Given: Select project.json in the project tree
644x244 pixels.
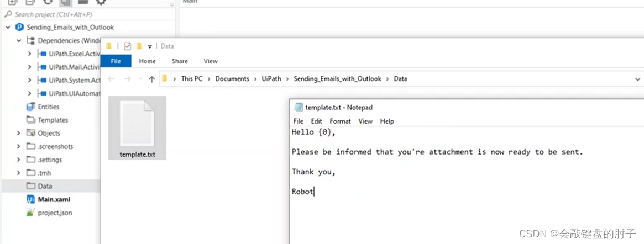Looking at the screenshot, I should (x=55, y=213).
